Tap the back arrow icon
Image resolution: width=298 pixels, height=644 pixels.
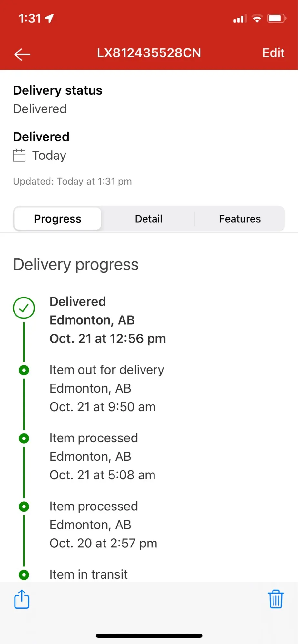click(22, 54)
